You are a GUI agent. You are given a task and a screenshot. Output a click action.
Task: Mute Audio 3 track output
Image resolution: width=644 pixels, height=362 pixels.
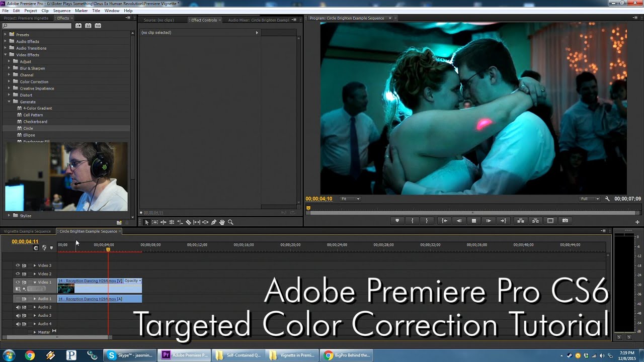(x=18, y=316)
